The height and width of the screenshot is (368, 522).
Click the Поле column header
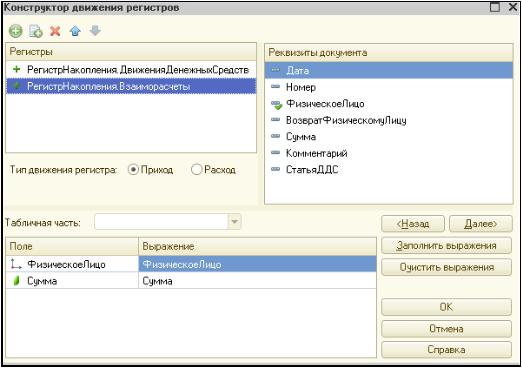click(x=72, y=246)
